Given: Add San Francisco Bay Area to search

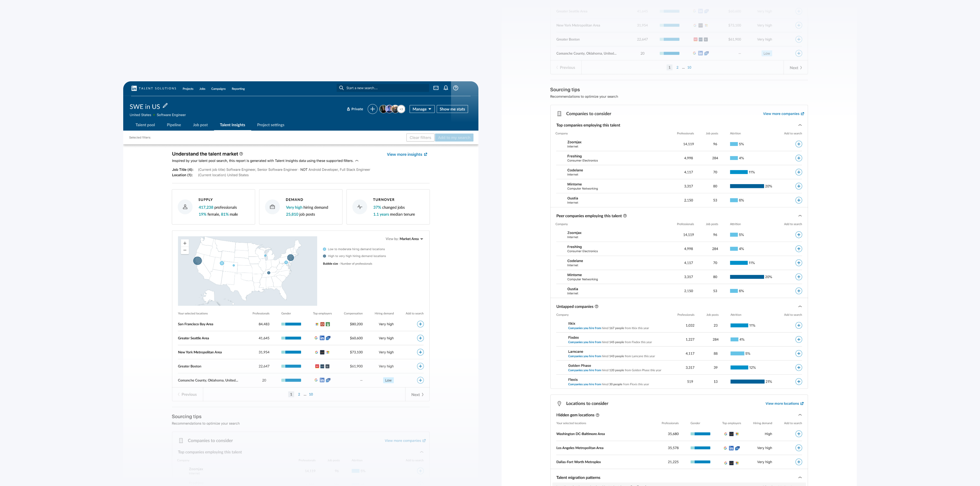Looking at the screenshot, I should (420, 324).
